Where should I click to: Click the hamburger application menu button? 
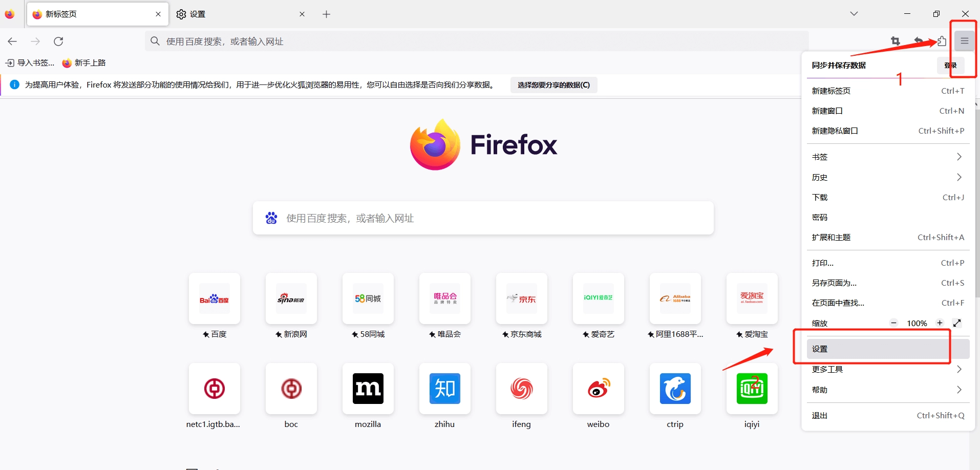(964, 41)
